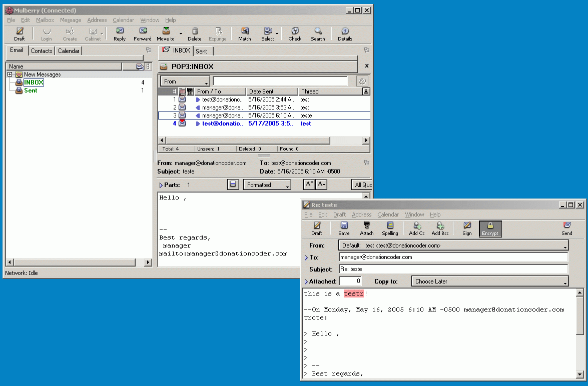
Task: Run Spelling check on the reply
Action: pyautogui.click(x=390, y=228)
